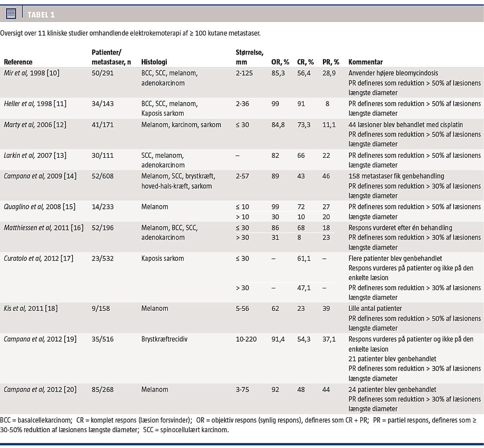The height and width of the screenshot is (448, 484).
Task: Click the Histologi column header
Action: point(154,62)
